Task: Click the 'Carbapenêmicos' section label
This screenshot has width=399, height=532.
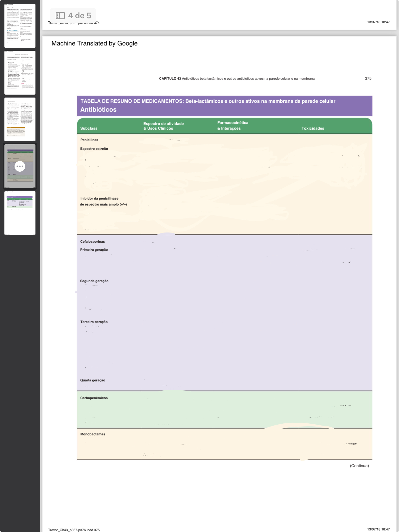Action: tap(94, 398)
